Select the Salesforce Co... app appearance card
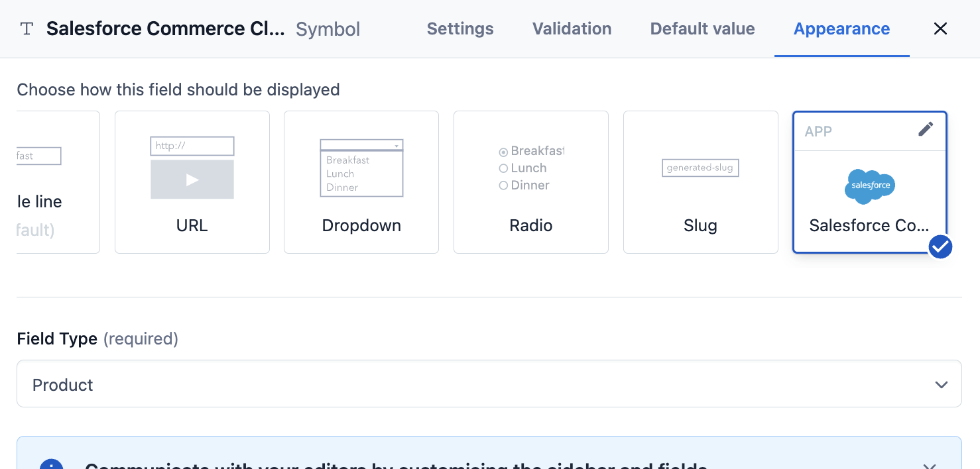Viewport: 980px width, 469px height. [x=870, y=182]
